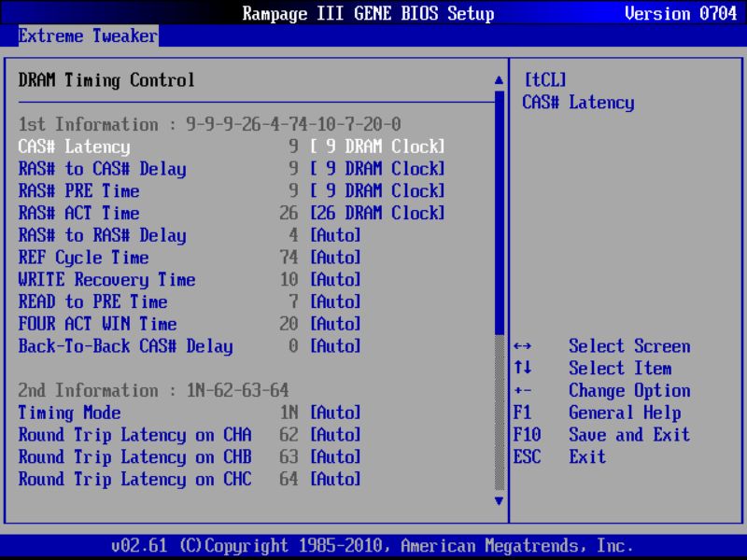This screenshot has height=560, width=747.
Task: Click the vertical scrollbar thumb
Action: pos(500,213)
